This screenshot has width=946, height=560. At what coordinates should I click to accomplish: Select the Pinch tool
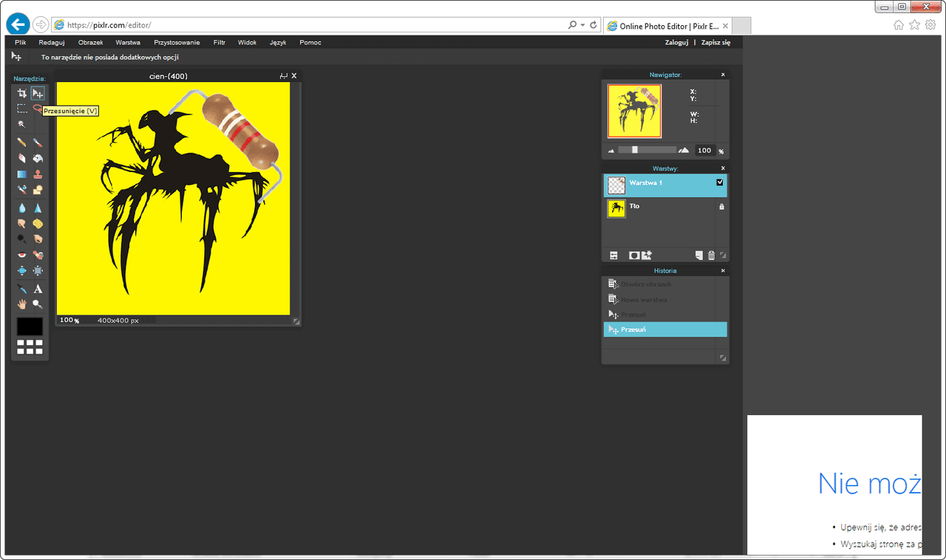38,271
